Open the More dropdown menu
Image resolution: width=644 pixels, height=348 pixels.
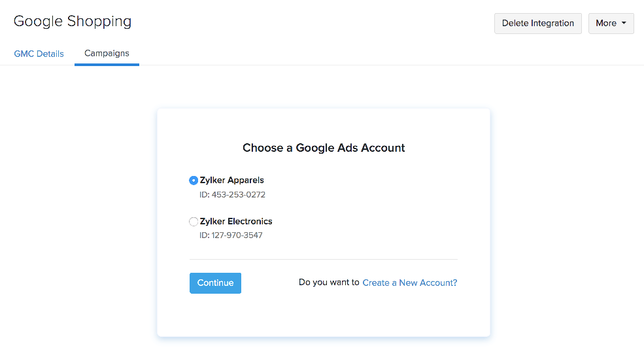(x=611, y=23)
